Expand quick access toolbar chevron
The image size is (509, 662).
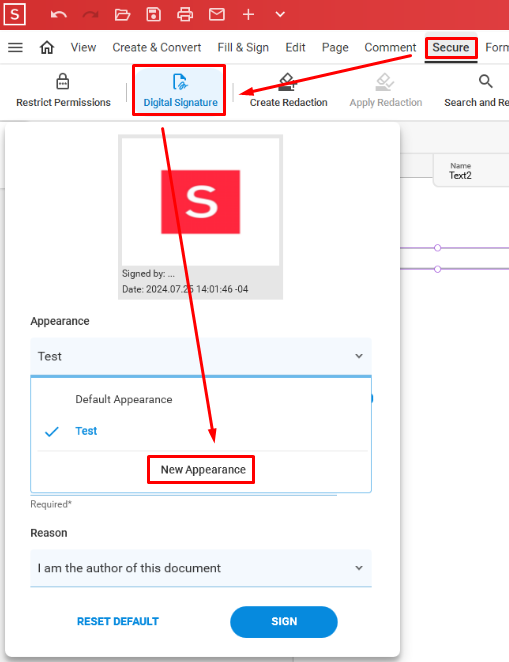point(280,15)
